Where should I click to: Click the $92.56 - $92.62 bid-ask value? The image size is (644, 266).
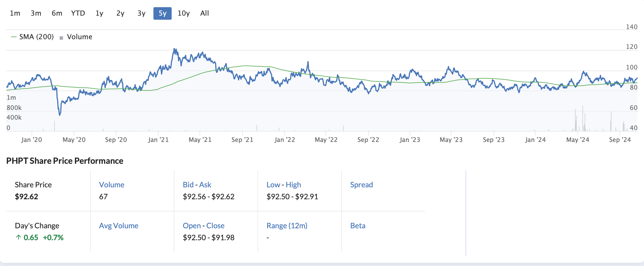[x=209, y=197]
